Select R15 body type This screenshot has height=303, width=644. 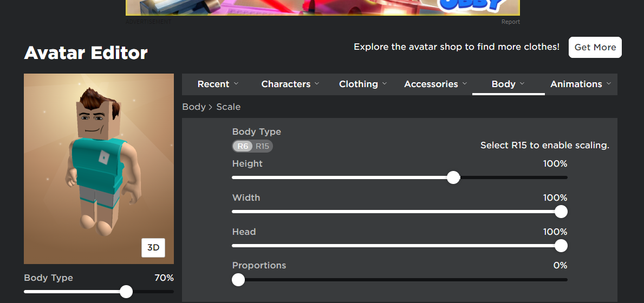pyautogui.click(x=263, y=147)
